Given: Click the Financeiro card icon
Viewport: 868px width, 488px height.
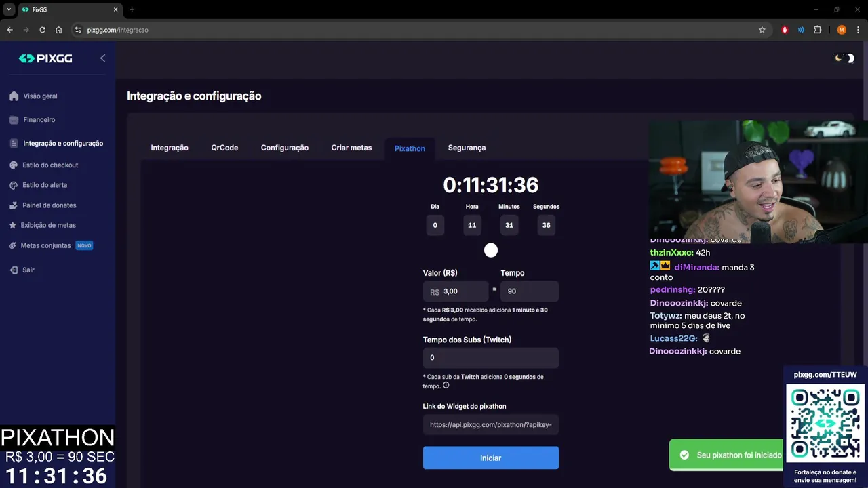Looking at the screenshot, I should click(x=14, y=120).
